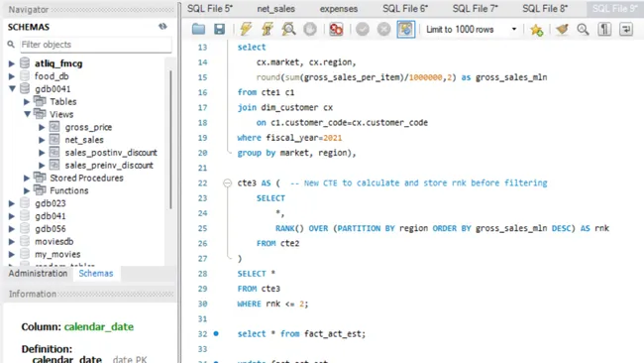Screen dimensions: 644x363
Task: Commit transaction checkmark icon
Action: coord(363,29)
